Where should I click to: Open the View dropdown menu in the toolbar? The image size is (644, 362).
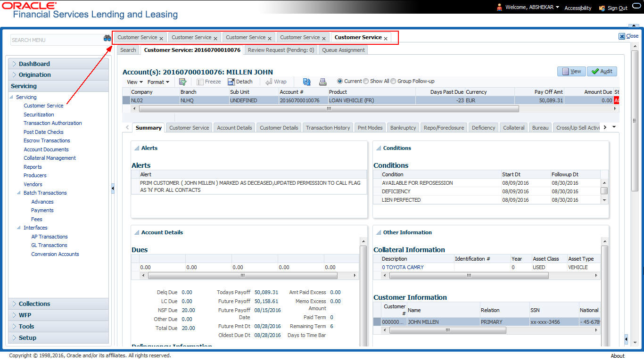[x=135, y=82]
